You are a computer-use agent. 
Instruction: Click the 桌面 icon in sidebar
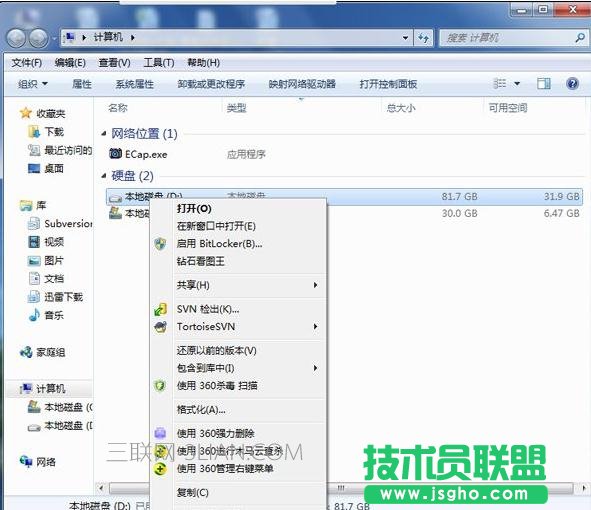[x=34, y=168]
